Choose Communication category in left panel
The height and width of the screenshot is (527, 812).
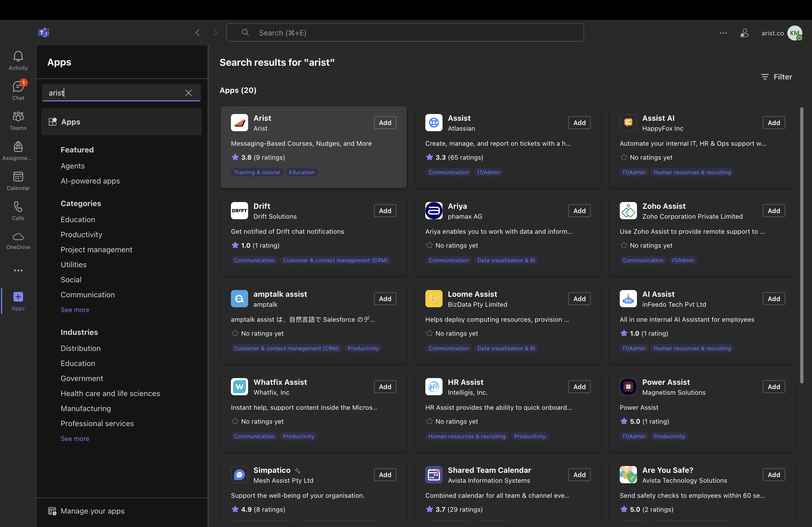[x=88, y=295]
